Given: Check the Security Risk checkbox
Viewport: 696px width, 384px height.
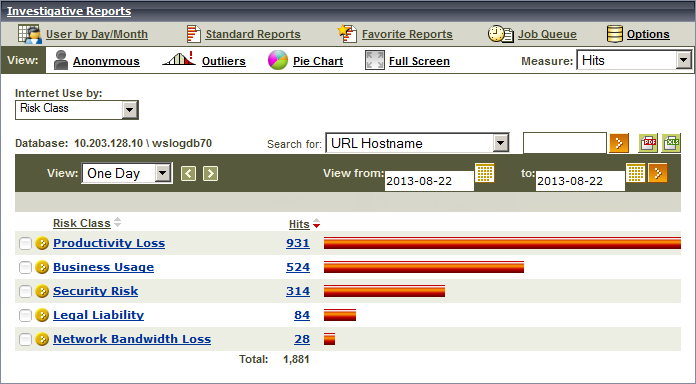Looking at the screenshot, I should (25, 291).
